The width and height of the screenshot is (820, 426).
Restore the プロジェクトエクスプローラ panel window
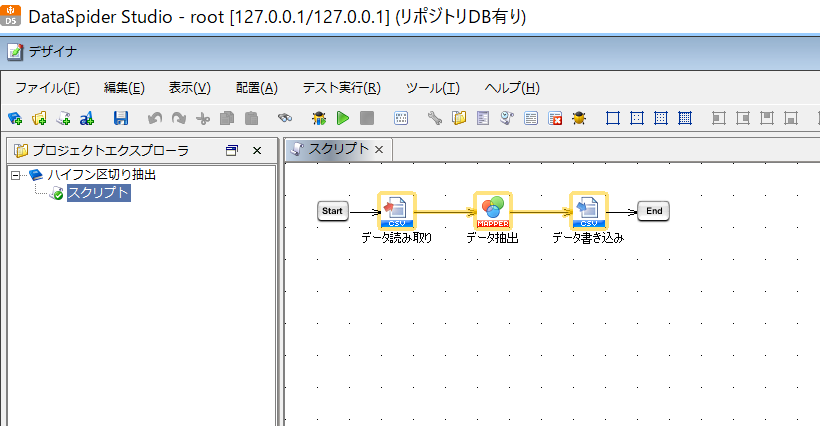(232, 151)
